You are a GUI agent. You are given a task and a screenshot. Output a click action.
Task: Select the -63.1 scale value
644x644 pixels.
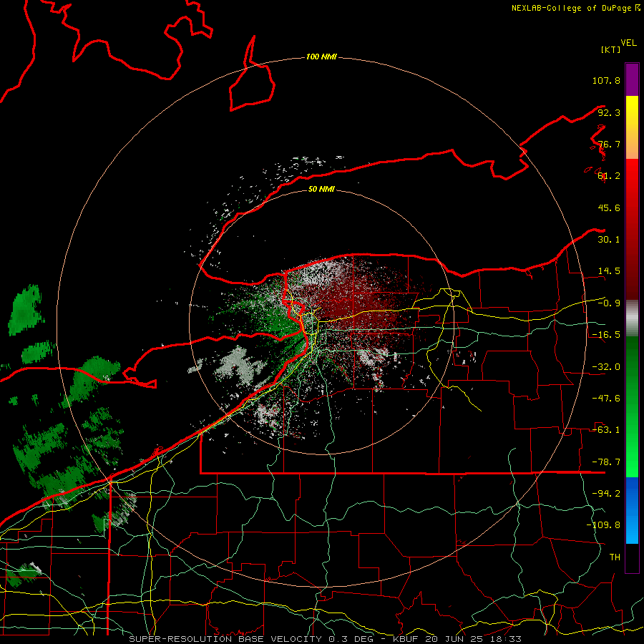point(606,430)
